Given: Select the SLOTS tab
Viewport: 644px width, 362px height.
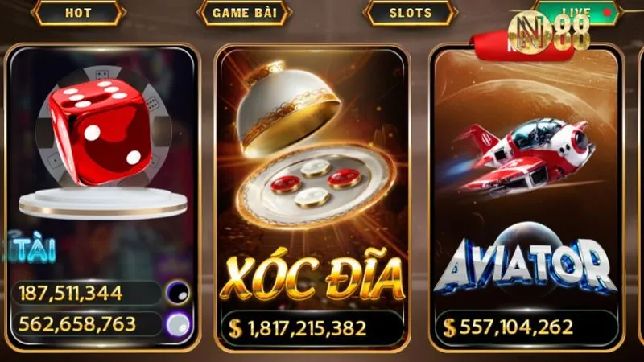Looking at the screenshot, I should 411,13.
